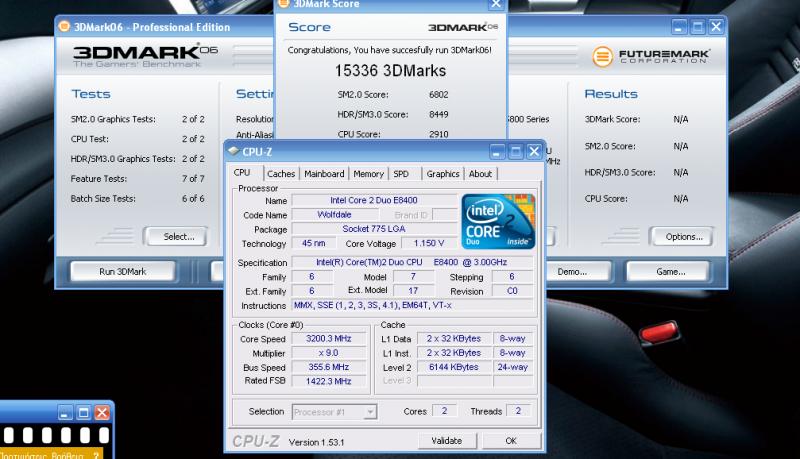Maximize the 3DMark06 Professional Edition window
The height and width of the screenshot is (459, 800).
(697, 27)
